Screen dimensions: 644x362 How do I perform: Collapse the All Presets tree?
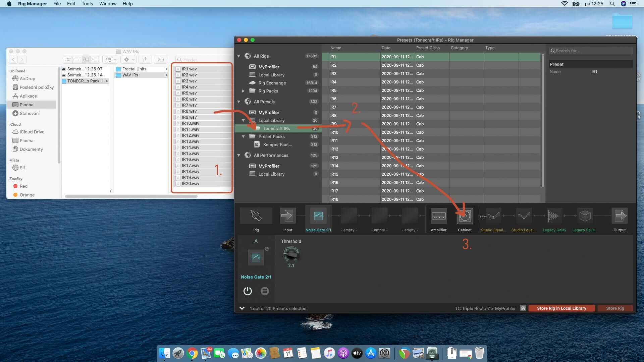[x=239, y=102]
